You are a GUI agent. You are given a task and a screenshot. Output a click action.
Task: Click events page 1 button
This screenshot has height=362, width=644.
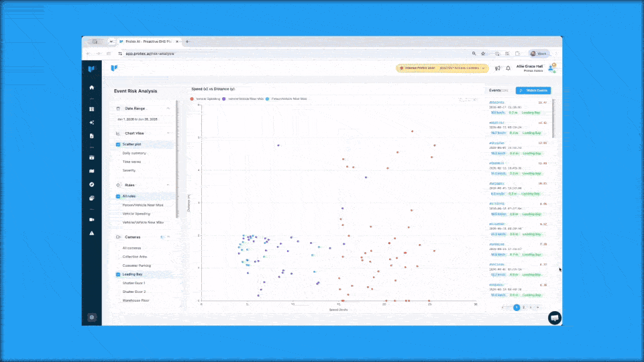pyautogui.click(x=517, y=308)
